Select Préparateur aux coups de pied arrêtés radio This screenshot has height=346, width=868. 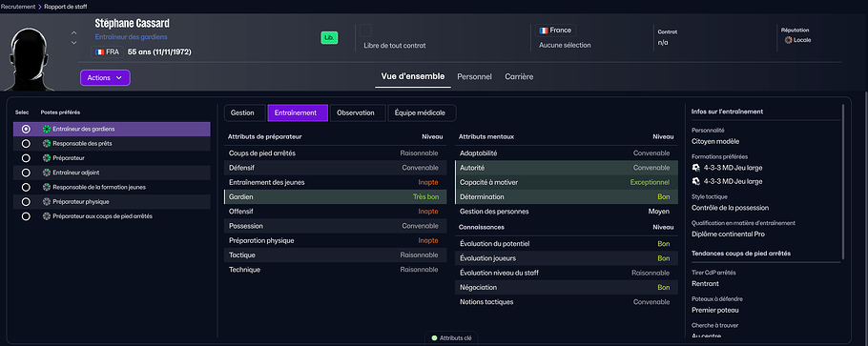tap(26, 216)
